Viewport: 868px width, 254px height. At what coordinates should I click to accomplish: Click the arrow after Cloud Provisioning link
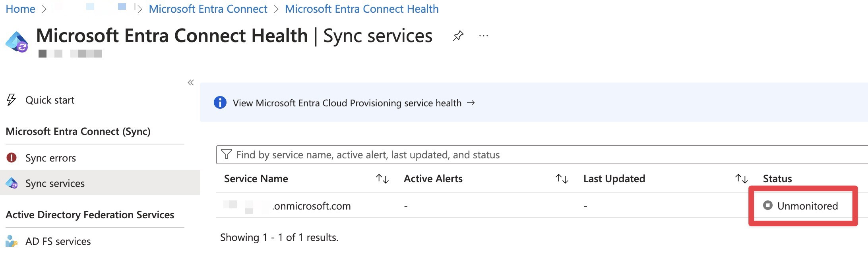tap(471, 103)
